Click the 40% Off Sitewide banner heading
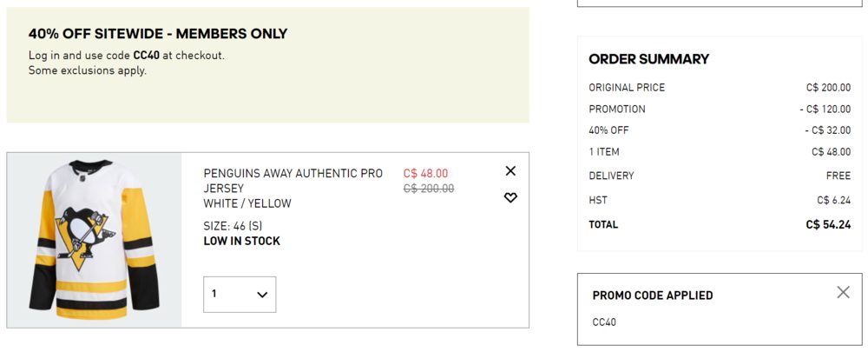The image size is (868, 352). click(x=158, y=34)
